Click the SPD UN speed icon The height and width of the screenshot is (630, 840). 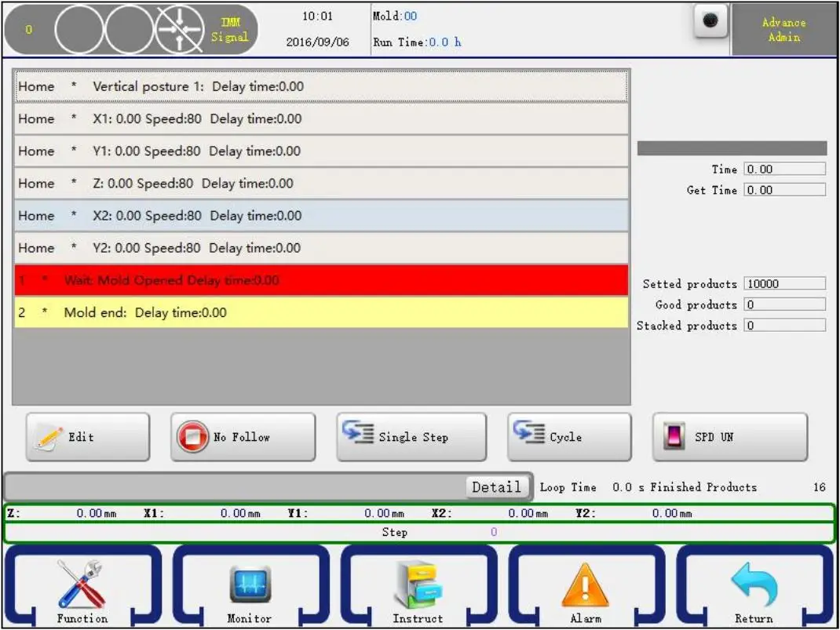pyautogui.click(x=679, y=436)
